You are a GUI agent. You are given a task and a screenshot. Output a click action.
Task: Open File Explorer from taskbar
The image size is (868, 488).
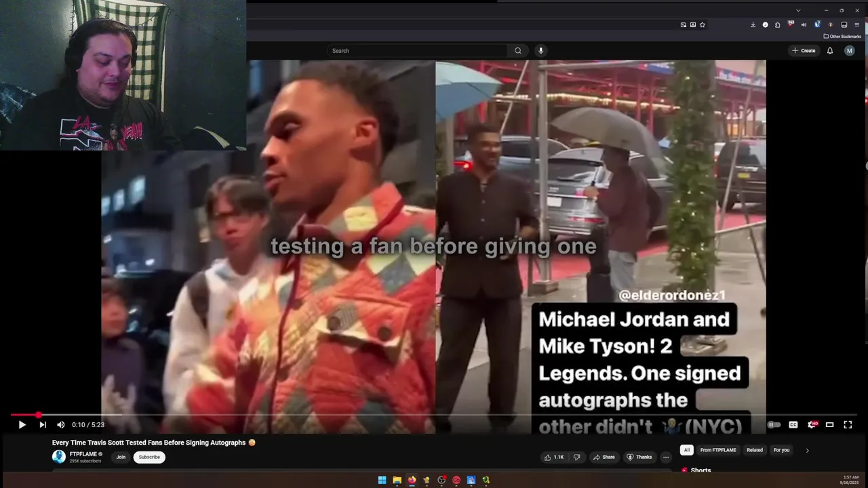click(397, 480)
